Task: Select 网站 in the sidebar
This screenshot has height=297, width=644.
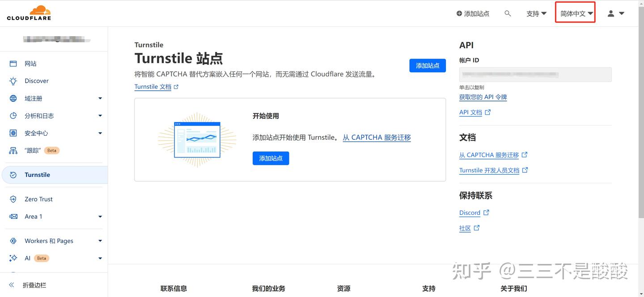Action: coord(31,63)
